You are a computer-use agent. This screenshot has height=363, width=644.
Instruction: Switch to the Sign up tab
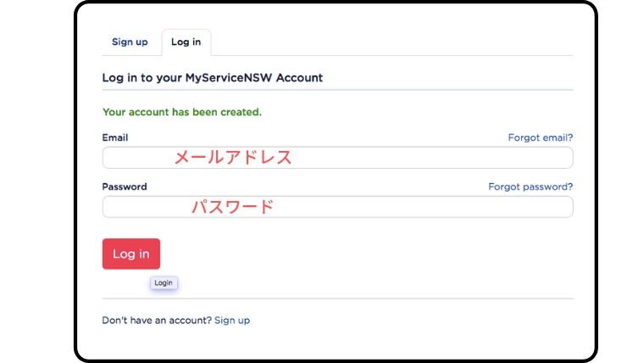click(130, 42)
